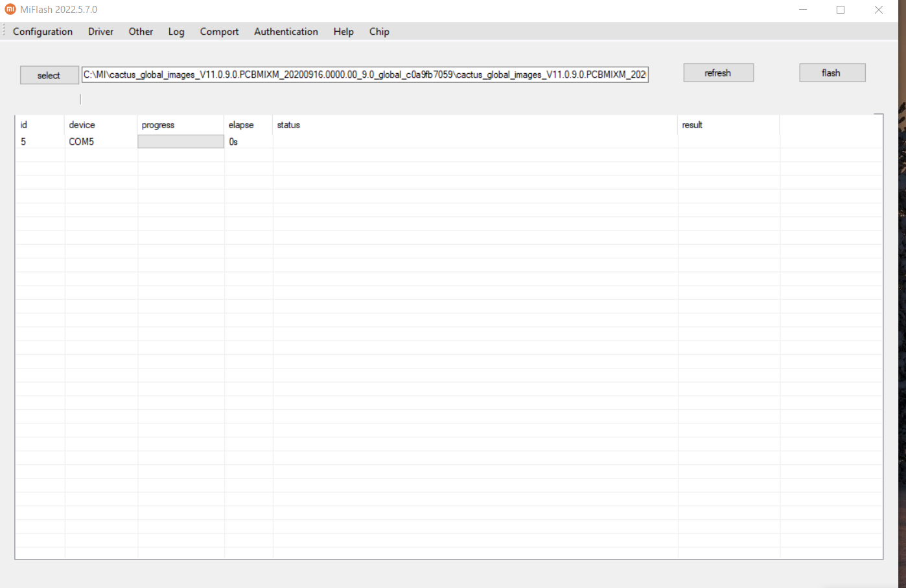Click the select button to choose firmware folder
Image resolution: width=906 pixels, height=588 pixels.
click(49, 75)
